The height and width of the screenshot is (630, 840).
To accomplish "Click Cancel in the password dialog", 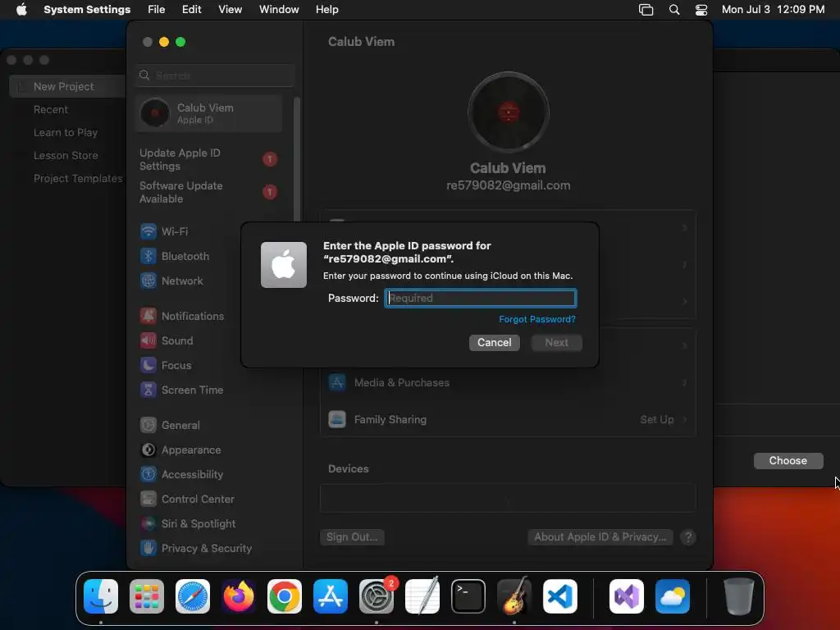I will click(x=495, y=342).
